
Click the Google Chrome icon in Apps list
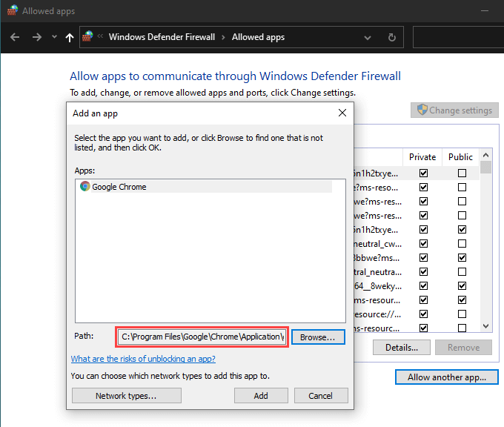[x=85, y=187]
